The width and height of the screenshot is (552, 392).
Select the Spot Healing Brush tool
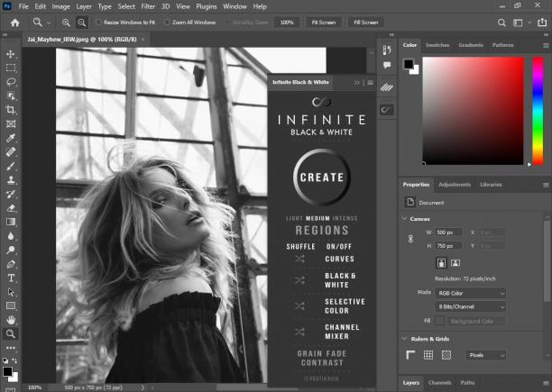11,152
